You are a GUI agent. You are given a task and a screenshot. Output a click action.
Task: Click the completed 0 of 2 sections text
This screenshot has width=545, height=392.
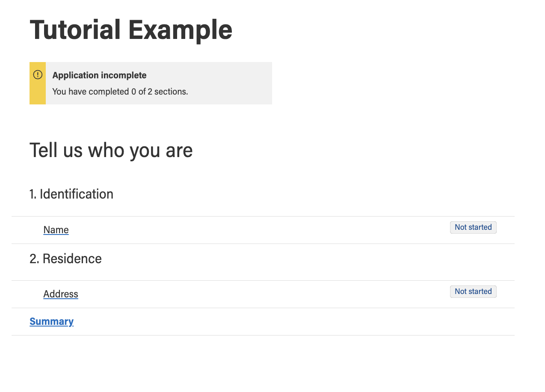(x=138, y=92)
